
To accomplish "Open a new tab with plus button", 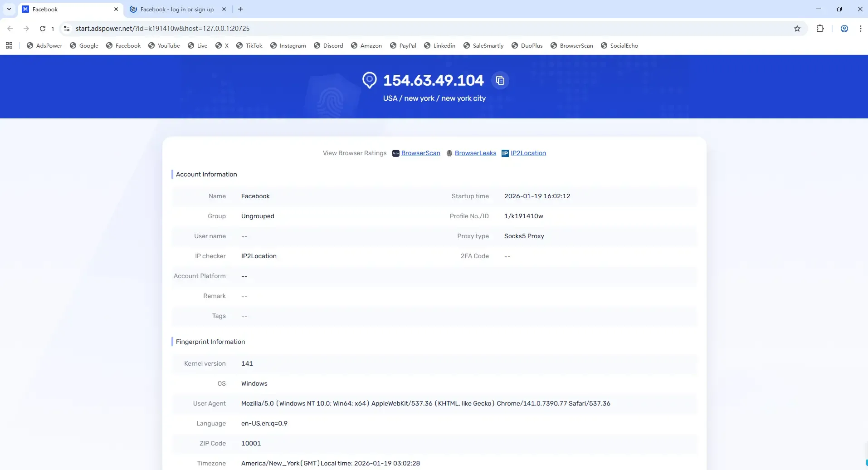I will point(240,9).
